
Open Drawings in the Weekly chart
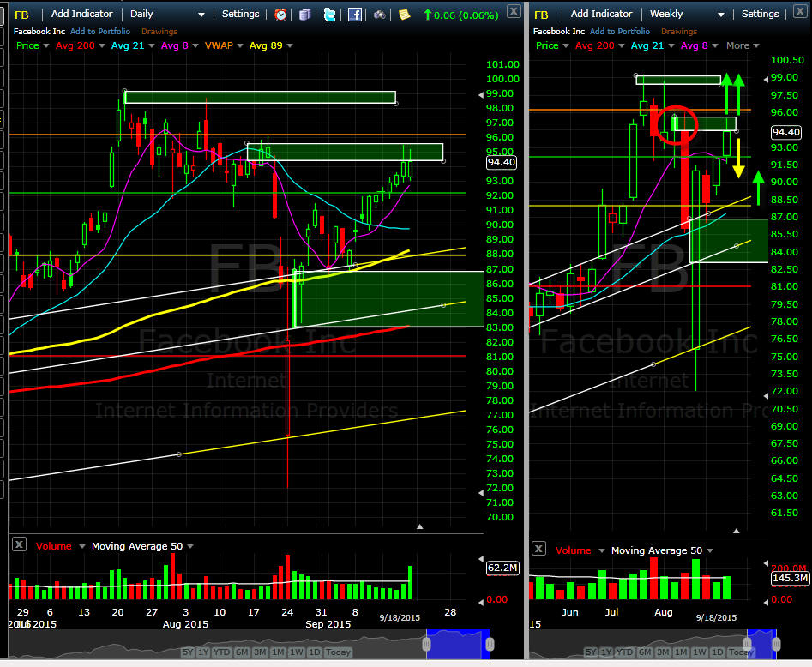pos(679,32)
